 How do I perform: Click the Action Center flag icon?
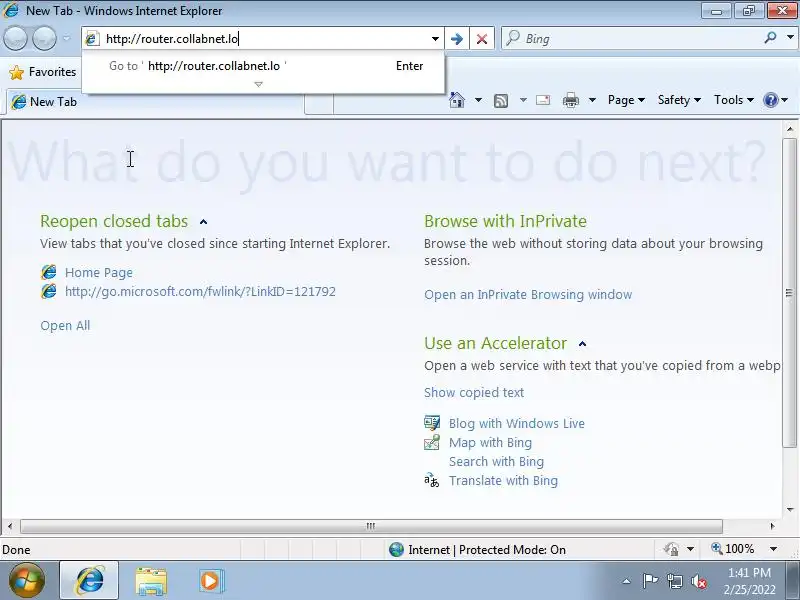point(650,581)
